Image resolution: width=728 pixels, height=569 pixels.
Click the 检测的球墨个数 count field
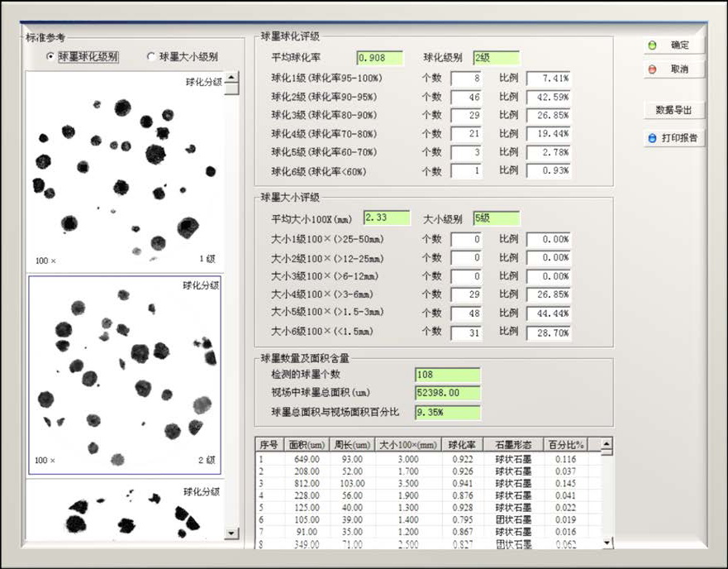(447, 375)
